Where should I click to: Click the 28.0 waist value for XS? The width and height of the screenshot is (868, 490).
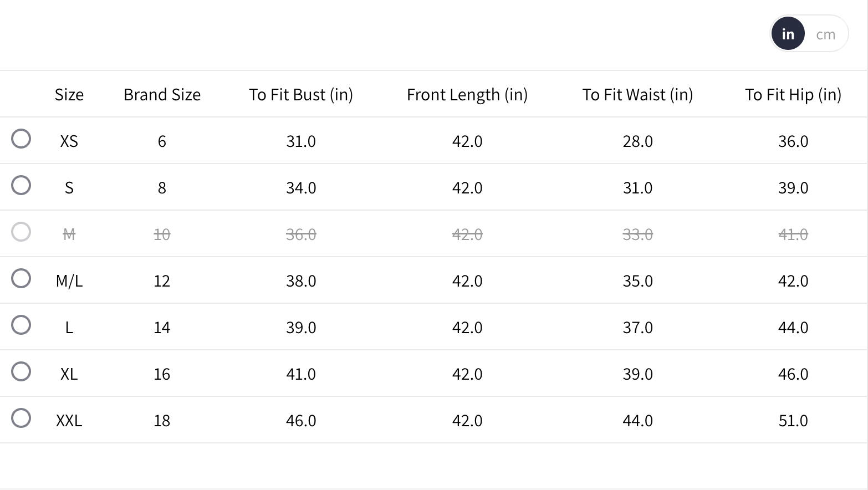(637, 141)
